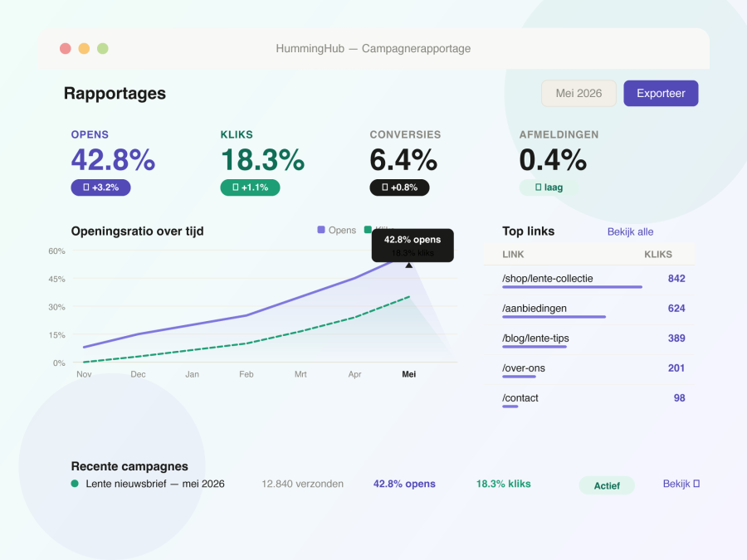Click the Rapportages page heading

pos(115,93)
